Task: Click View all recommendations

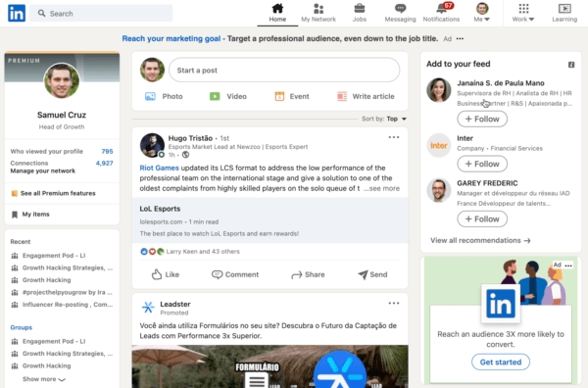Action: [x=480, y=240]
